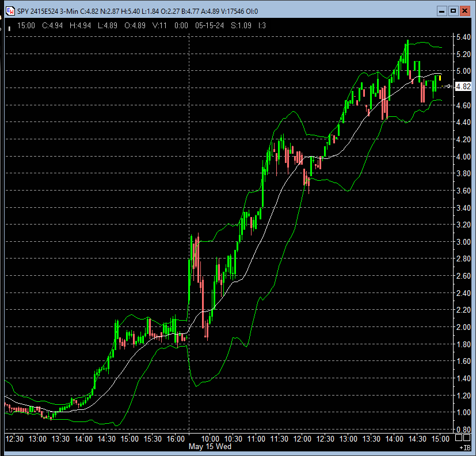476x456 pixels.
Task: Click the 2.00 price axis label
Action: [x=463, y=327]
